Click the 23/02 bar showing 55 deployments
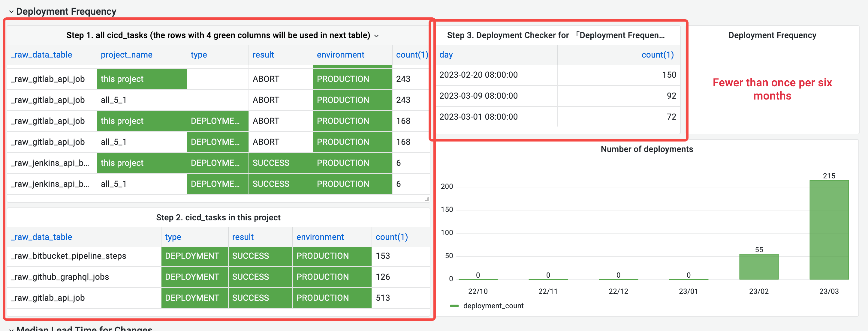 tap(758, 266)
